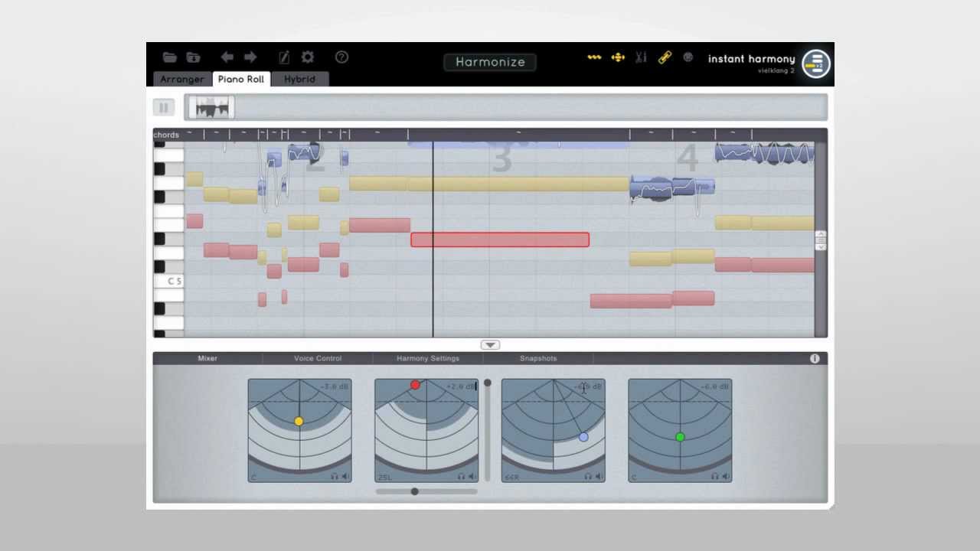Open the info icon in the mixer bar
This screenshot has height=551, width=980.
click(815, 358)
